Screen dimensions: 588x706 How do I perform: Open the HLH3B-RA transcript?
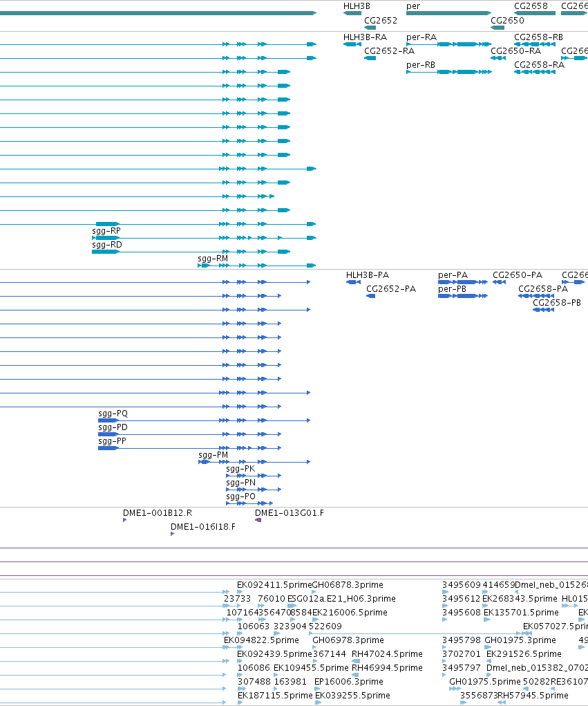[x=352, y=44]
